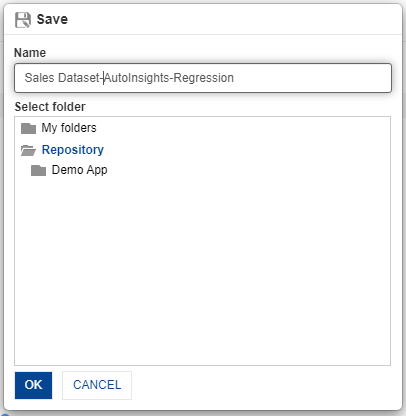This screenshot has height=416, width=406.
Task: Click the blank end of the Name field
Action: tap(310, 78)
